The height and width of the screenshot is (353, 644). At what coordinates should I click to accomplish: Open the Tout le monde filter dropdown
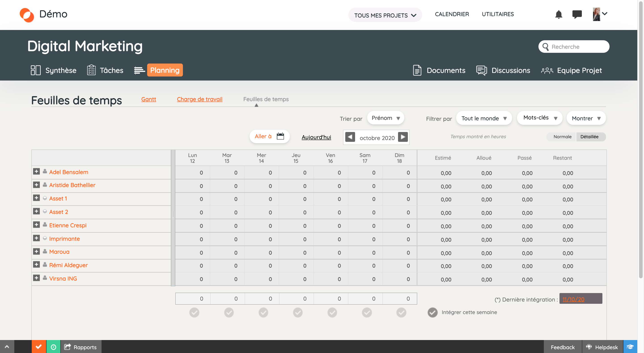[x=483, y=118]
